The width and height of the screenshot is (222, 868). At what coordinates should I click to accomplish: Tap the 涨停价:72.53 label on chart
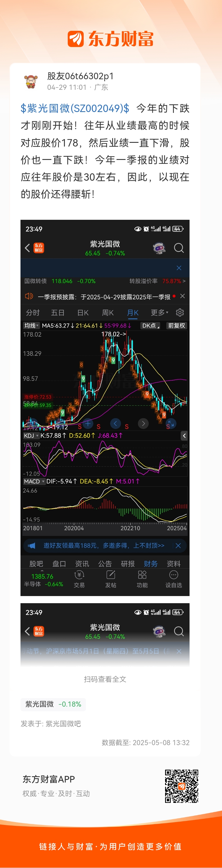tap(38, 397)
